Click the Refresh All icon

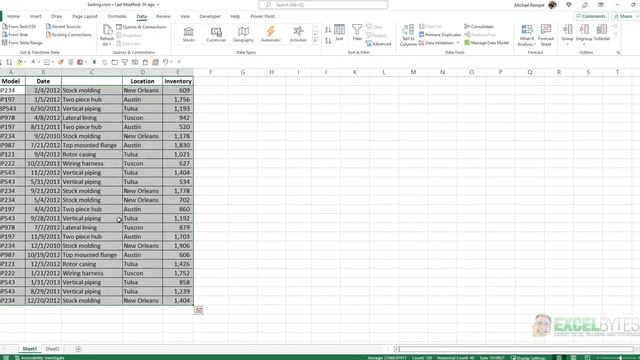(107, 30)
